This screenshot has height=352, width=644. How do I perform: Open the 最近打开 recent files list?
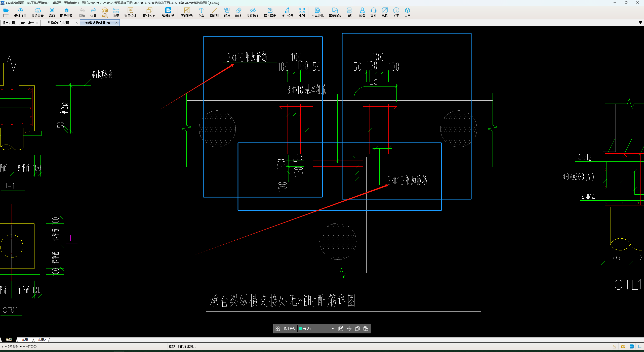pyautogui.click(x=20, y=12)
